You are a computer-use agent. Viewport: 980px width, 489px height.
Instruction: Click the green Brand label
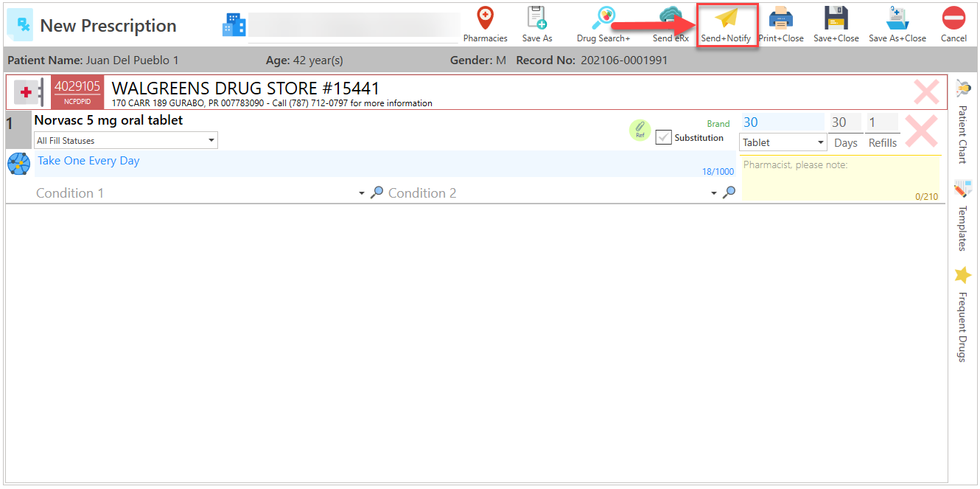pos(718,124)
